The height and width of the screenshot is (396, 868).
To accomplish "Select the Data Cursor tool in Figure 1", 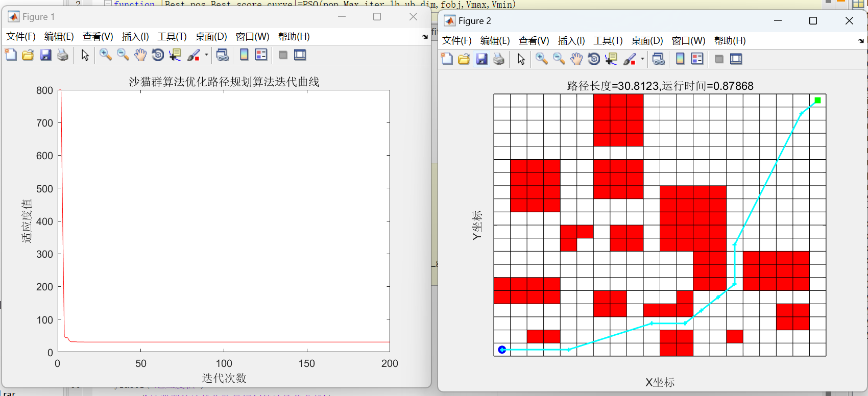I will (x=175, y=55).
